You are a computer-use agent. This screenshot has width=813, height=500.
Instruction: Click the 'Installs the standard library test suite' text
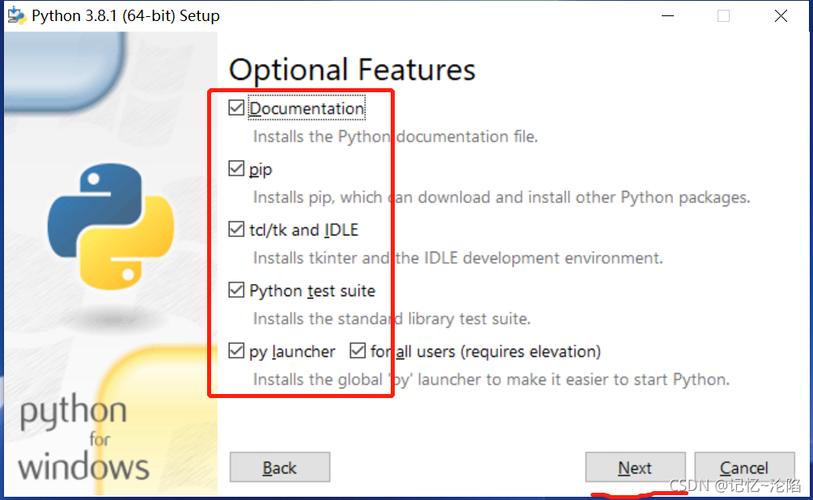(392, 318)
